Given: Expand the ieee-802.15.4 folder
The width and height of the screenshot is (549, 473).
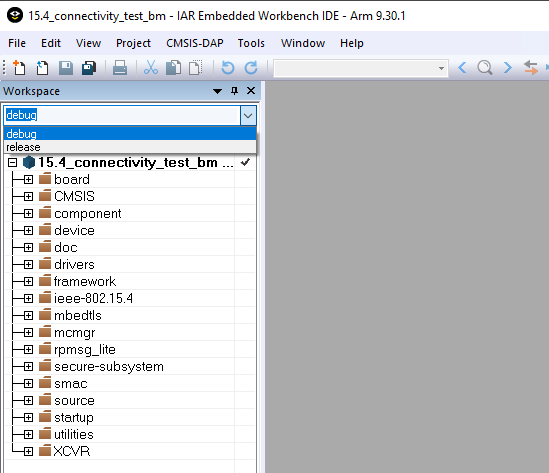Looking at the screenshot, I should coord(28,298).
